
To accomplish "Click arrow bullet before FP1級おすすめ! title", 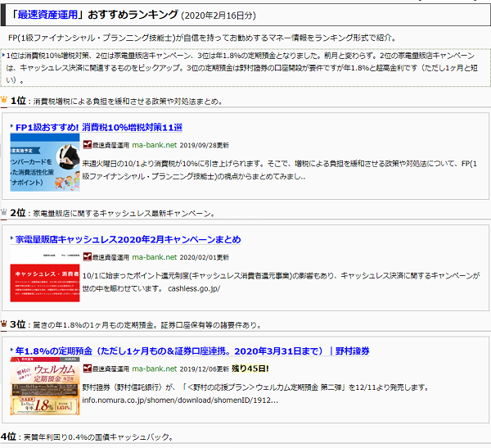I will tap(12, 126).
